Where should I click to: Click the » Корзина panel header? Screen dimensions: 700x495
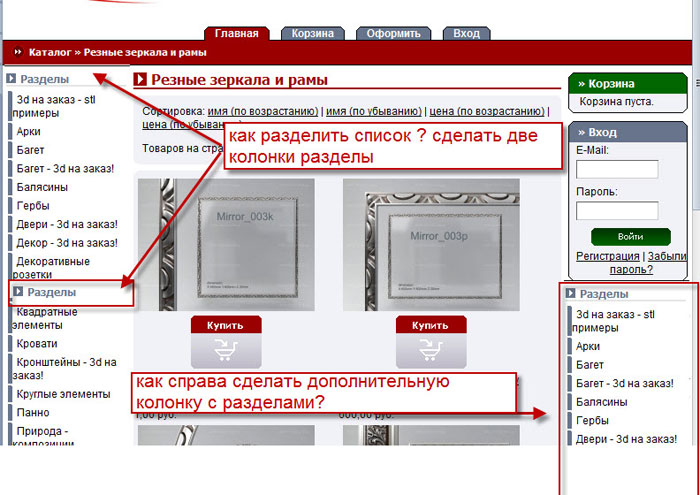coord(628,83)
